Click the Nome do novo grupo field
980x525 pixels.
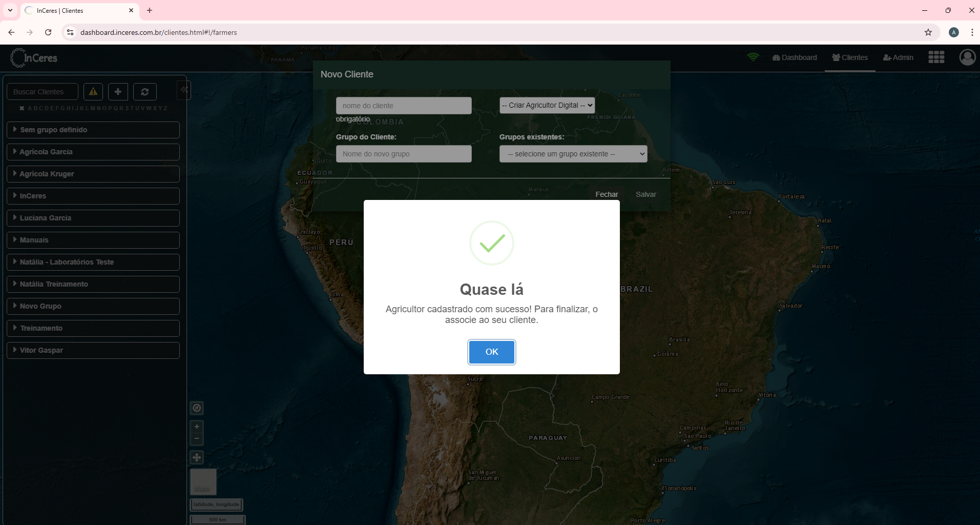click(x=404, y=154)
